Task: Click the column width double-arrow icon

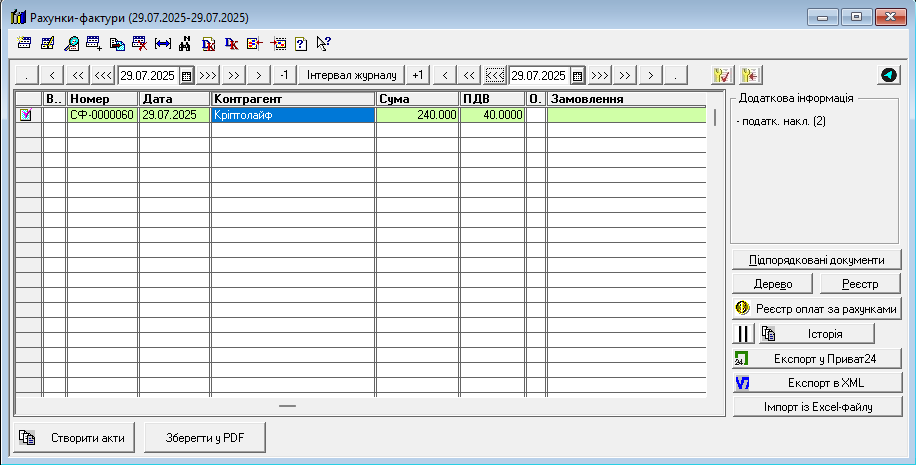Action: [162, 44]
